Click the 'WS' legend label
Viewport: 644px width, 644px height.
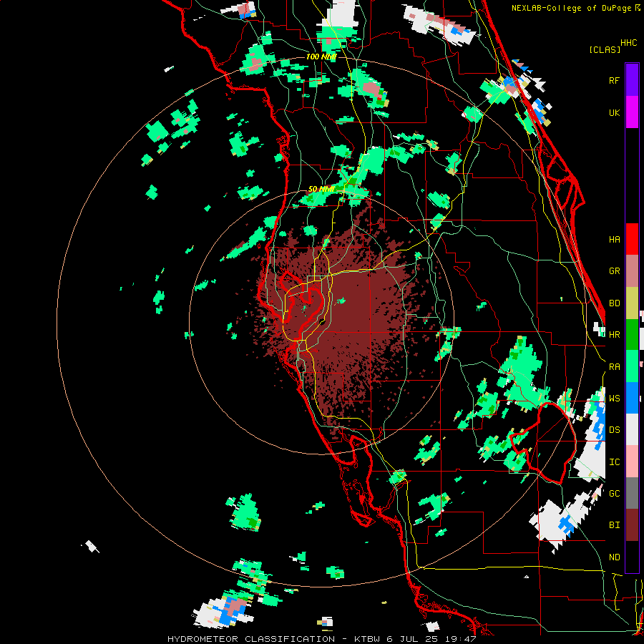614,399
